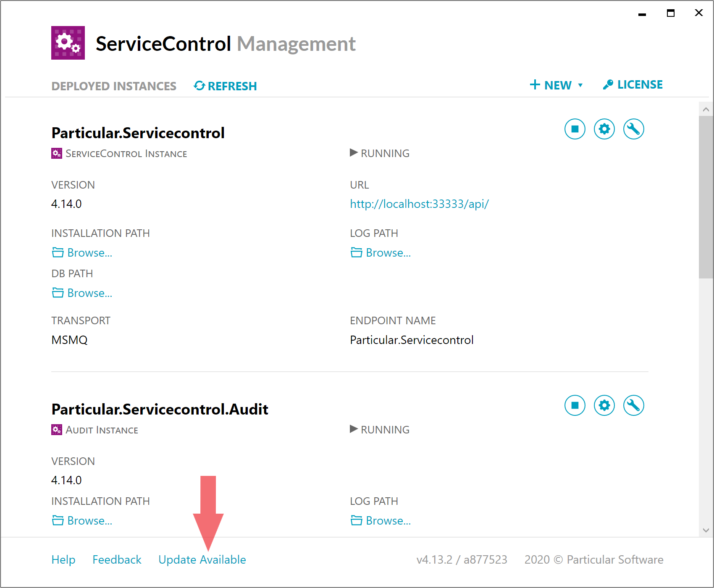The width and height of the screenshot is (714, 588).
Task: Open advanced wrench options for Particular.Servicecontrol
Action: (x=633, y=129)
